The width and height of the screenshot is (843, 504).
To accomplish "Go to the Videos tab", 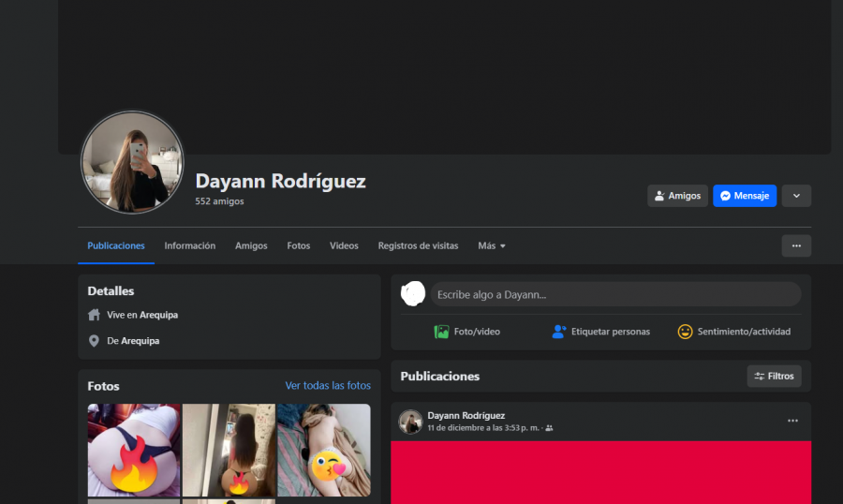I will tap(344, 245).
